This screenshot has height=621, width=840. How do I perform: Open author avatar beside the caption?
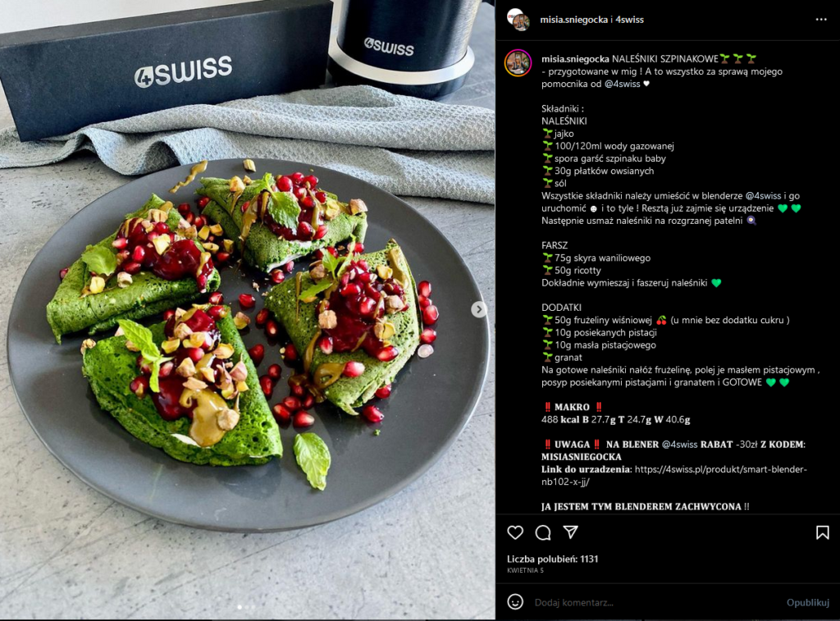pyautogui.click(x=518, y=62)
